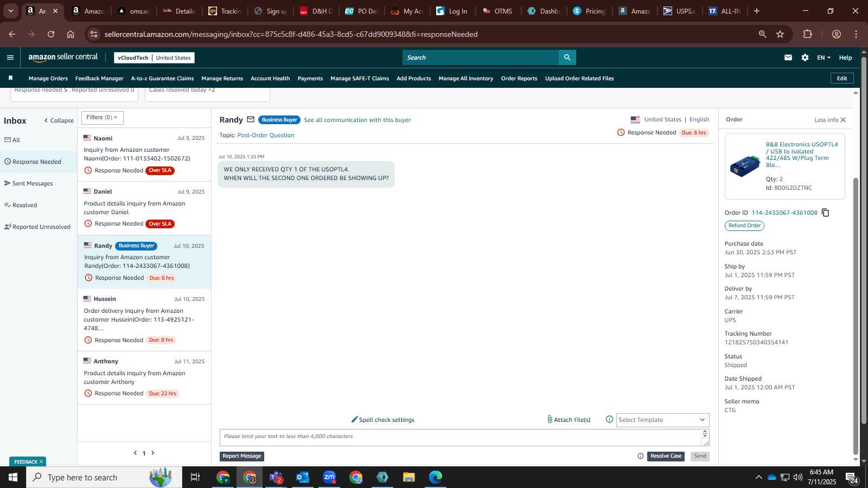Expand the Filters (0) dropdown
Screen dimensions: 868x488
pyautogui.click(x=103, y=117)
